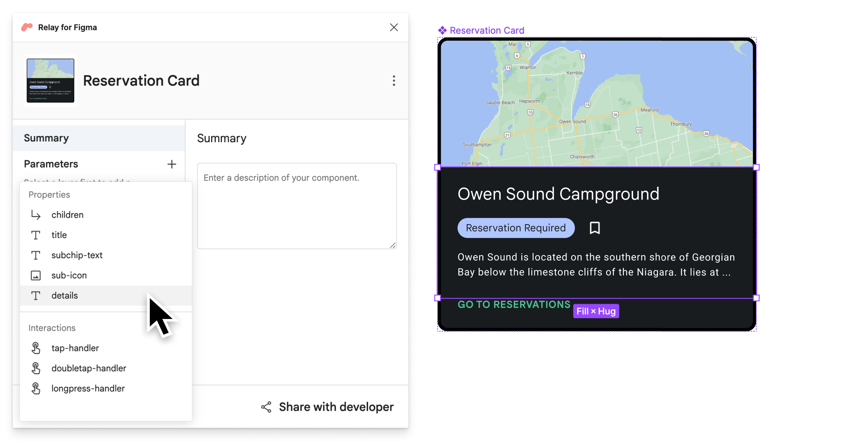
Task: Click the Reservation Card thumbnail preview
Action: [x=50, y=80]
